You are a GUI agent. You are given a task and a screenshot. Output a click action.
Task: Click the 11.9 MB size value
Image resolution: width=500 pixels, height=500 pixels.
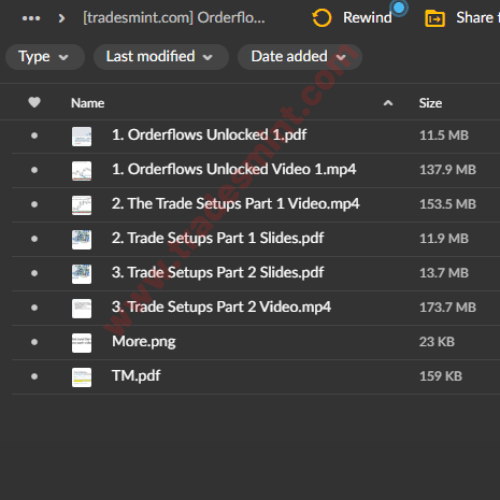[x=444, y=238]
